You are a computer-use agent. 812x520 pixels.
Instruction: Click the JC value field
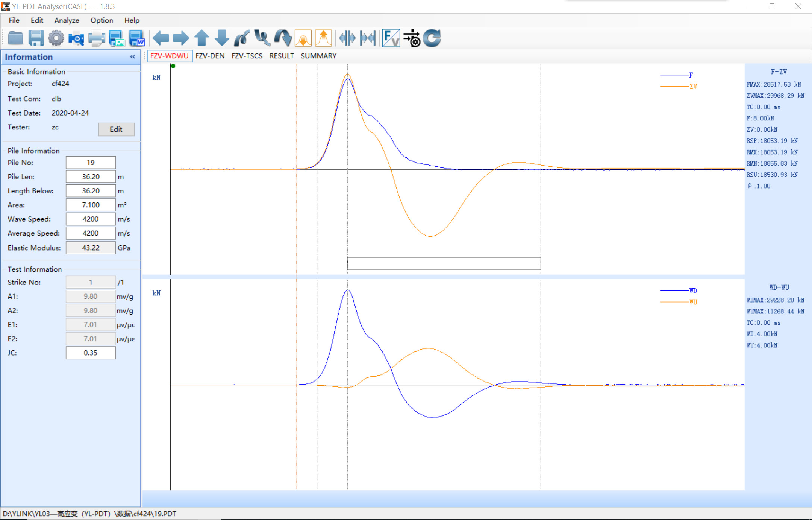91,353
